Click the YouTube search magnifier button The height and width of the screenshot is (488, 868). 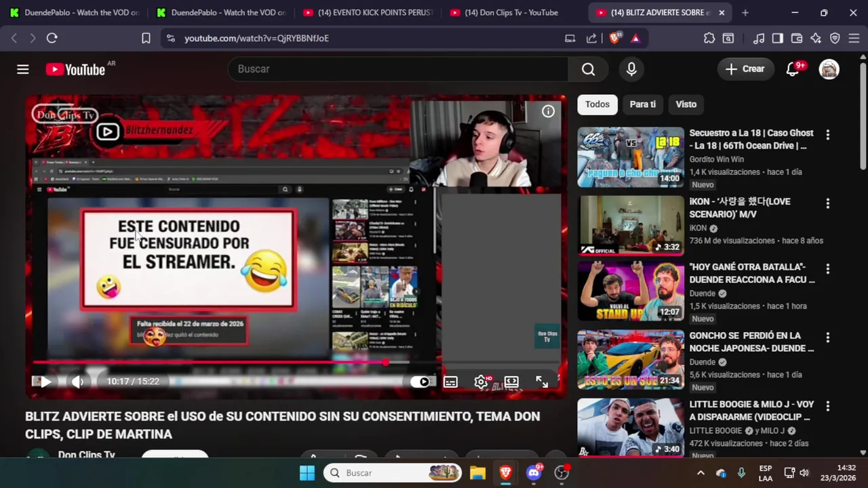pos(588,69)
